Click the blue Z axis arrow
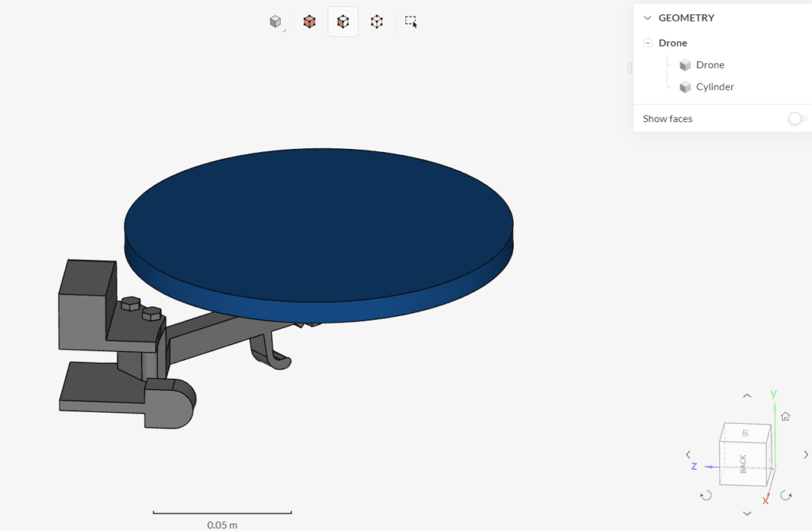 [694, 467]
